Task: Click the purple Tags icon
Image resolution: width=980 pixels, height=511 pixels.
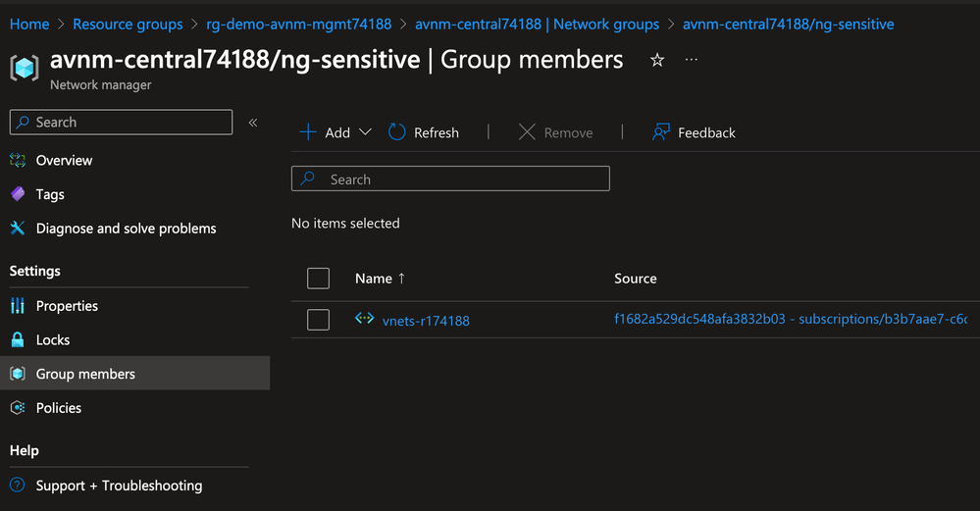Action: tap(18, 194)
